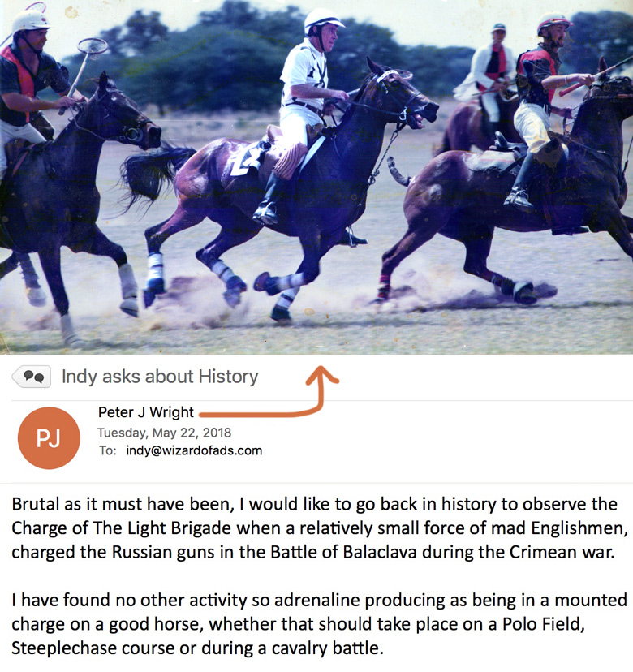Click the Indy asks about History subject

pyautogui.click(x=160, y=377)
